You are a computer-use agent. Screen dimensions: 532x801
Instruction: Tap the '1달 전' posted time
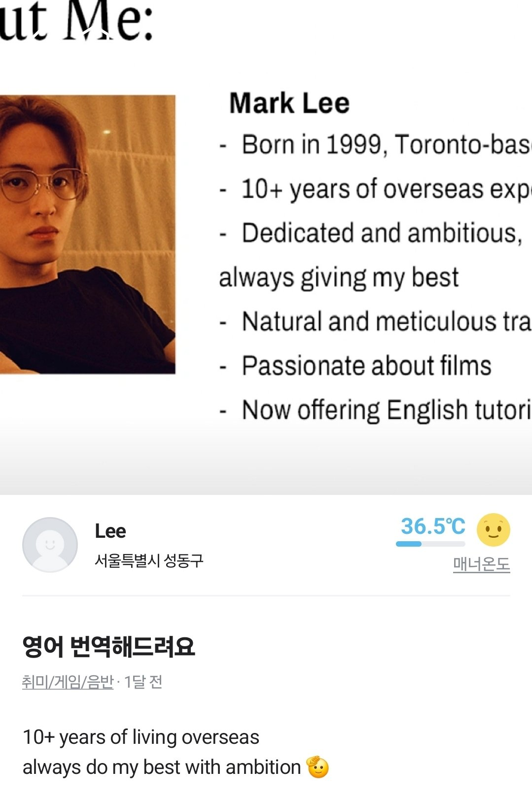click(143, 682)
